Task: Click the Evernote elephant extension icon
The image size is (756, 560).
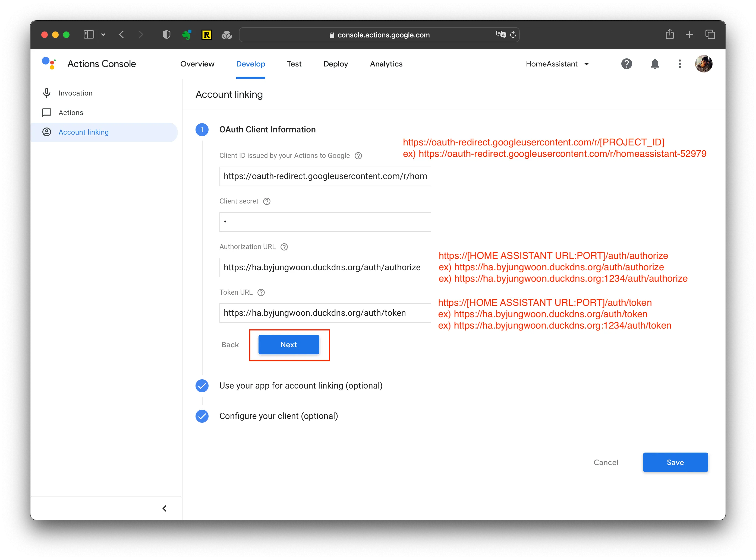Action: pos(187,34)
